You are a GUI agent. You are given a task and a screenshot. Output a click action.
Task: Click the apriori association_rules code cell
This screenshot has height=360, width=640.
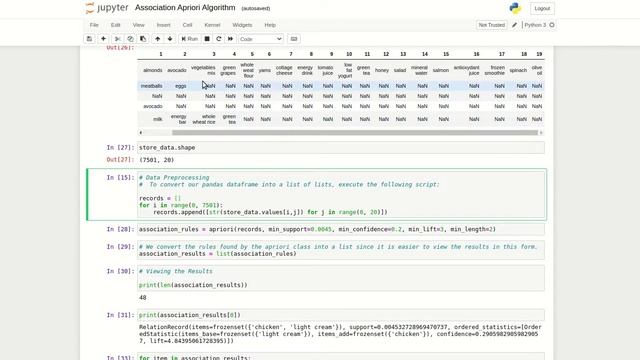click(x=340, y=229)
